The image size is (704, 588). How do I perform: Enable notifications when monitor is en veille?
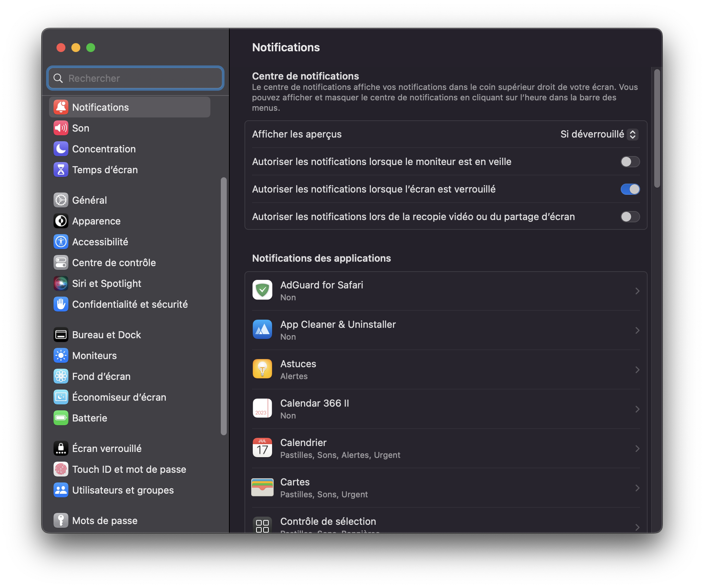630,162
